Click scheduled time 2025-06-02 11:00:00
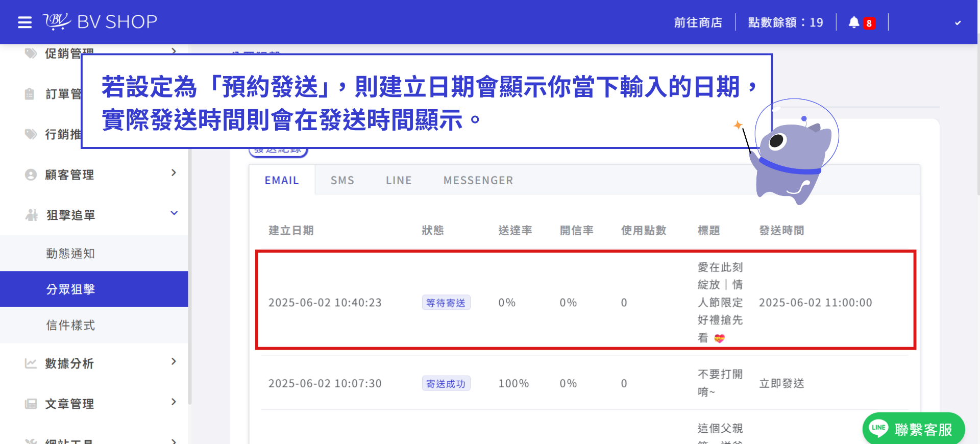This screenshot has width=980, height=444. 816,303
